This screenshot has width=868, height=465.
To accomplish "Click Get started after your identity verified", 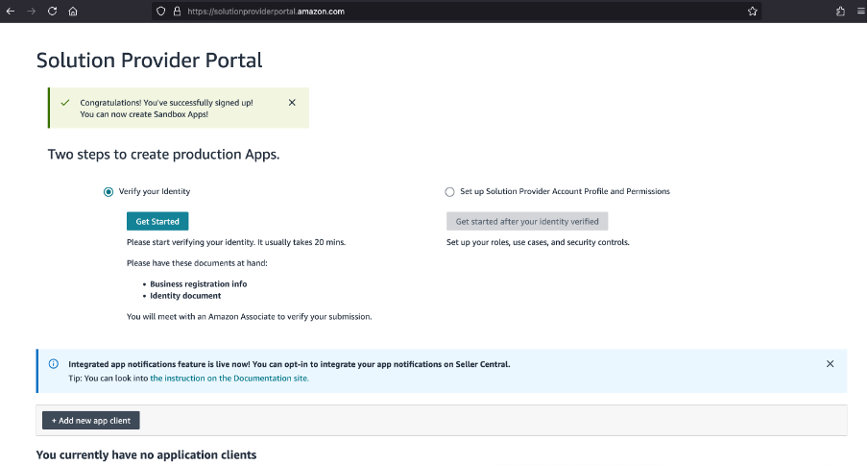I will point(527,221).
